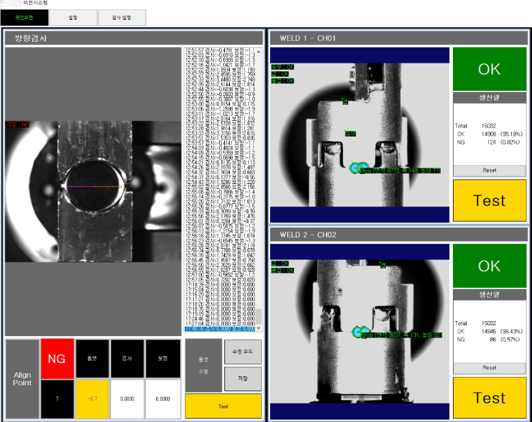Click scroll up arrow in log list
This screenshot has height=422, width=532.
click(x=259, y=52)
